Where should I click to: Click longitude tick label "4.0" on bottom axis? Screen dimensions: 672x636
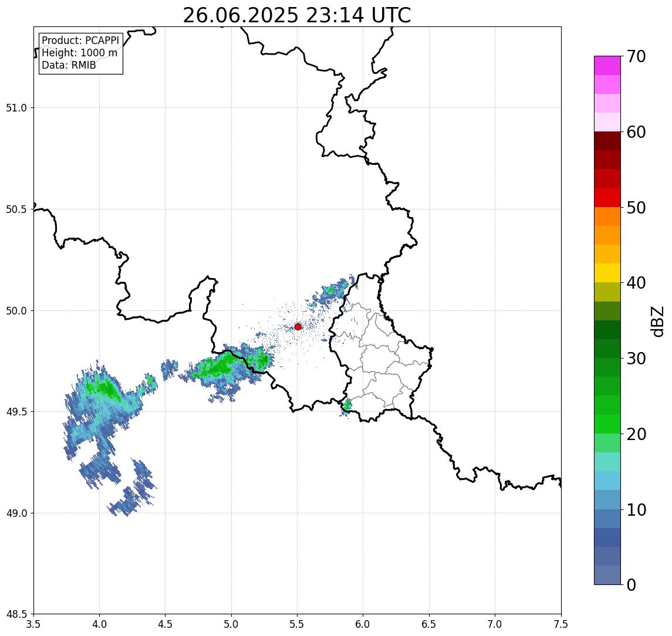(x=99, y=624)
